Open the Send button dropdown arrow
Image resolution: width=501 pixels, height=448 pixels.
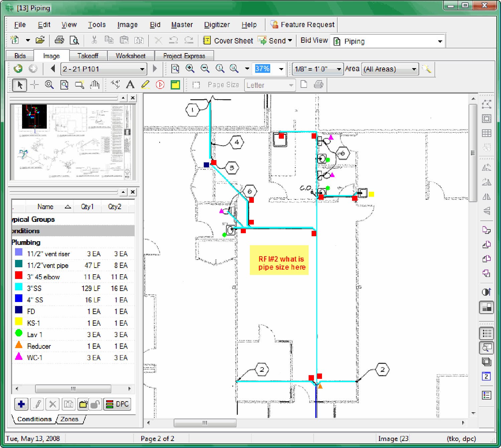pos(290,41)
